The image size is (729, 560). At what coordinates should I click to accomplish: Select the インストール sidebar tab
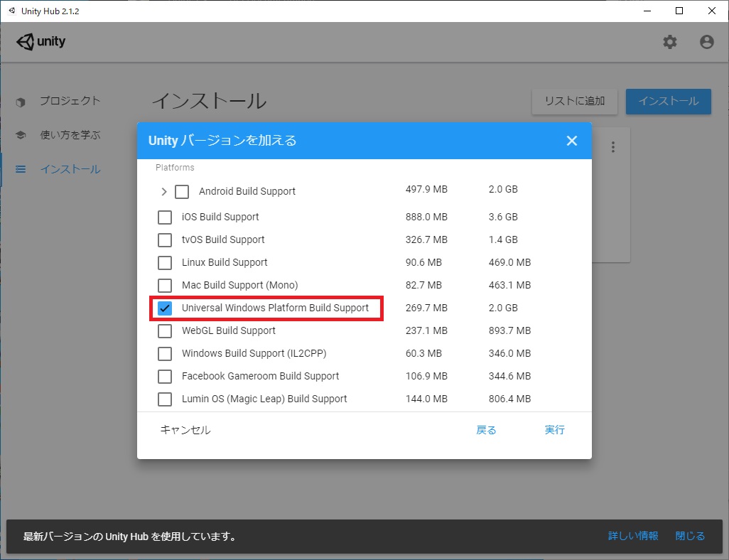pyautogui.click(x=70, y=169)
